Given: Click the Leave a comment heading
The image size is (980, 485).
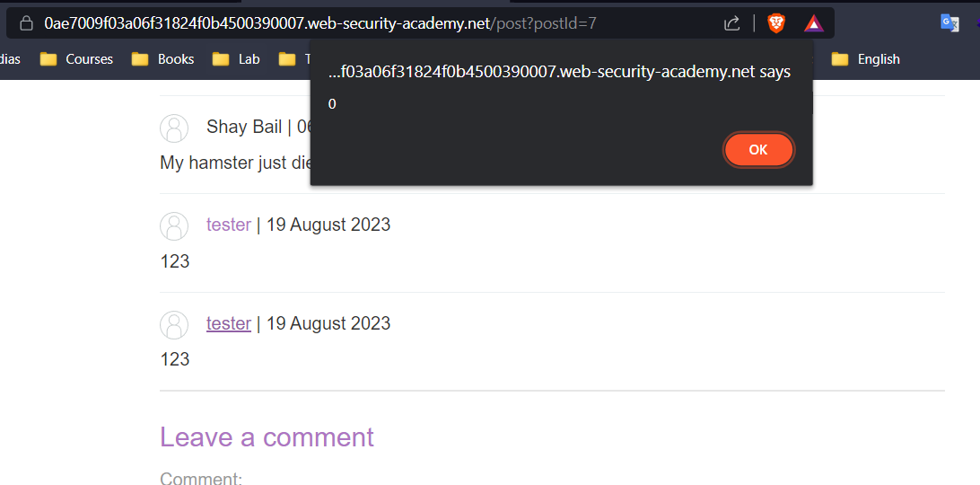Looking at the screenshot, I should coord(267,436).
